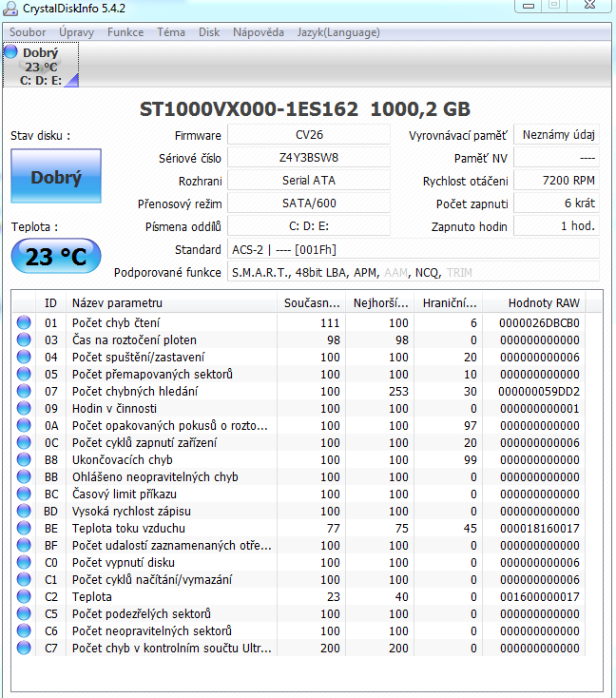Click the CrystalDiskInfo title bar app icon
Screen dimensions: 616x698
coord(10,8)
